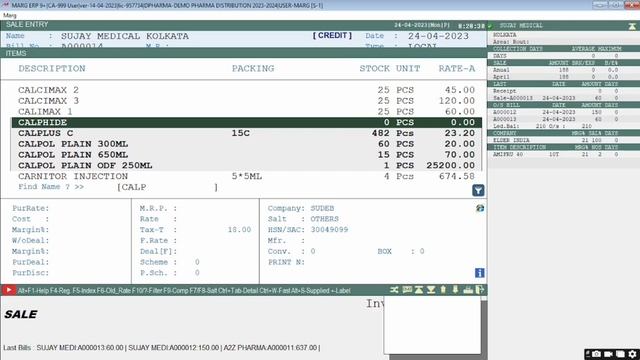
Task: Click the red YouTube play icon in hint bar
Action: click(8, 290)
